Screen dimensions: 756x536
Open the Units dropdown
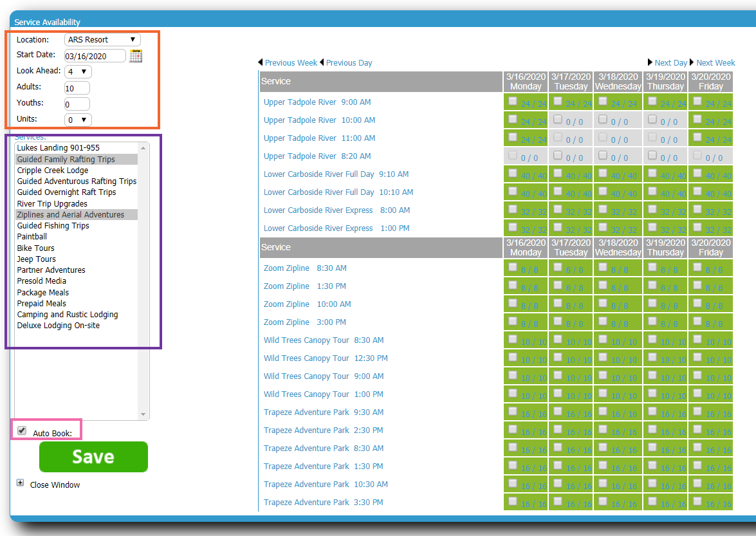coord(78,120)
